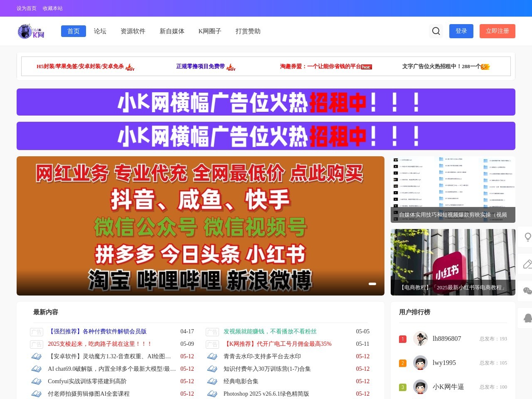Image resolution: width=532 pixels, height=399 pixels.
Task: Open the 打赏赞助 navigation item
Action: pyautogui.click(x=248, y=31)
